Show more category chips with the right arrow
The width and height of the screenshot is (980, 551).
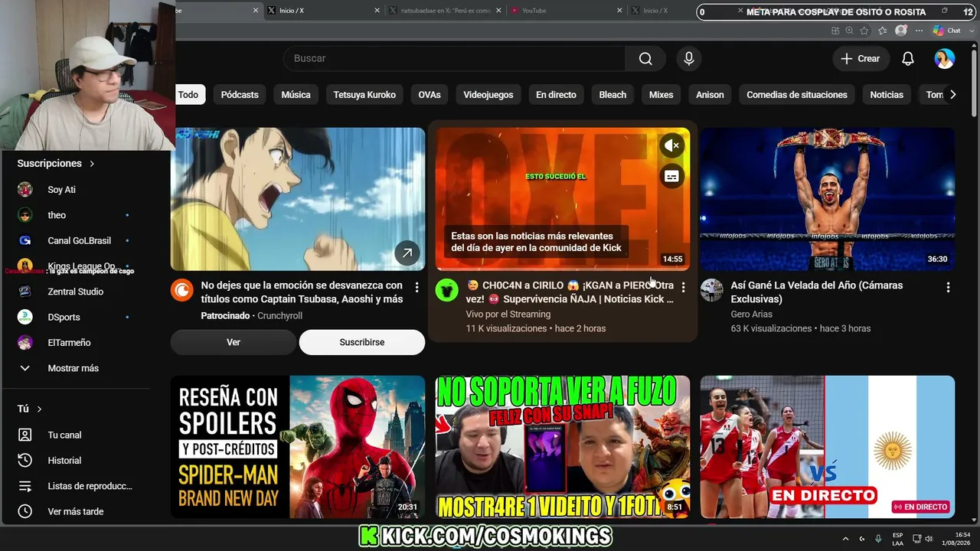[x=952, y=95]
